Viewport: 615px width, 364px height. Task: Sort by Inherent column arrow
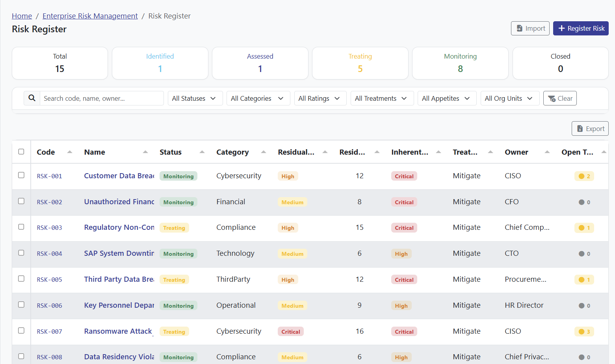click(438, 152)
